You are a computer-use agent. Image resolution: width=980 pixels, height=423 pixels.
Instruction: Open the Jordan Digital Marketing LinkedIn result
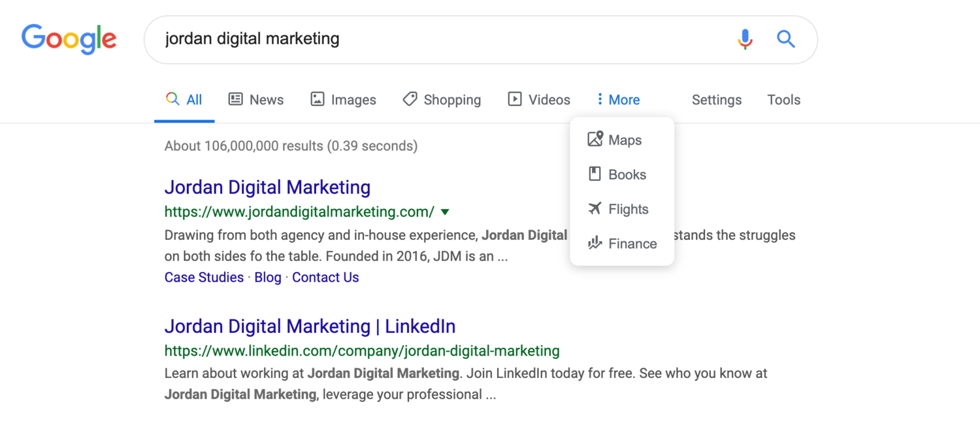(310, 326)
